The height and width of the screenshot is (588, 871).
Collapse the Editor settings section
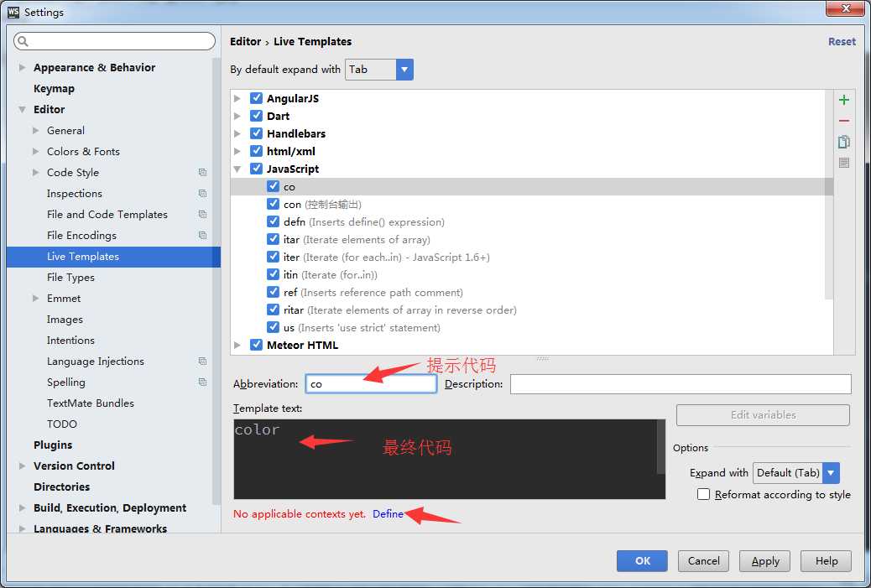click(x=22, y=109)
